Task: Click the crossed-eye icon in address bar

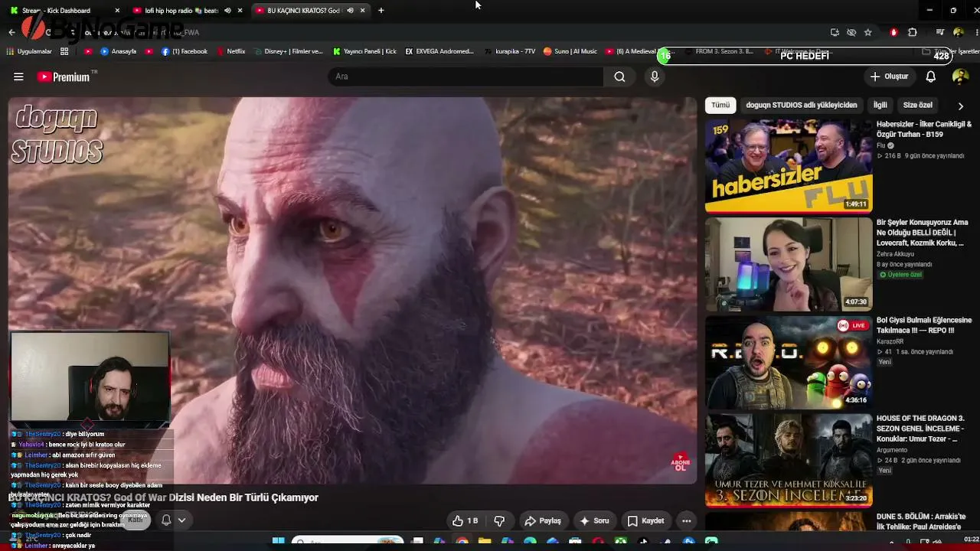Action: (x=851, y=32)
